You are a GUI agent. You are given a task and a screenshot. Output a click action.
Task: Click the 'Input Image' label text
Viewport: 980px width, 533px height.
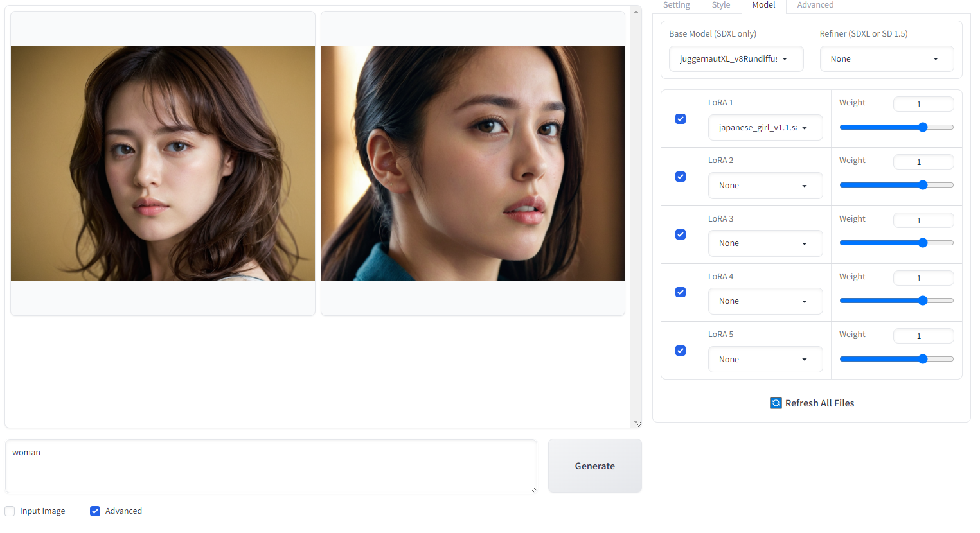pyautogui.click(x=42, y=511)
